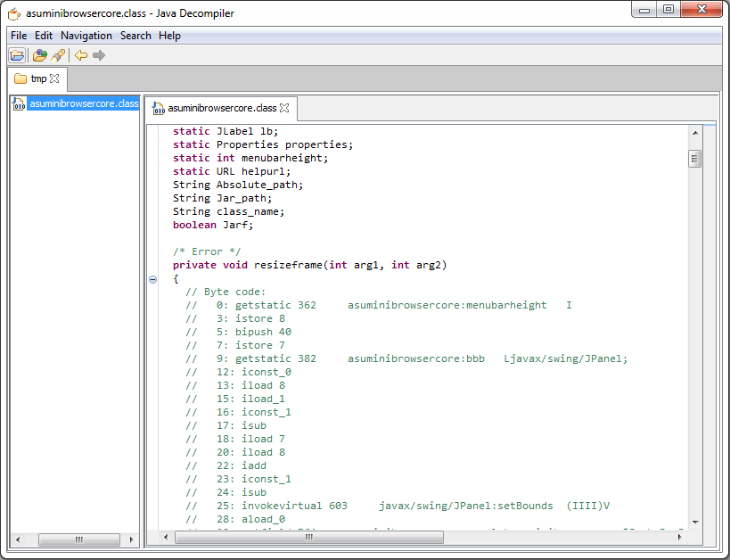
Task: Click the '// Byte code:' comment line
Action: pyautogui.click(x=226, y=292)
